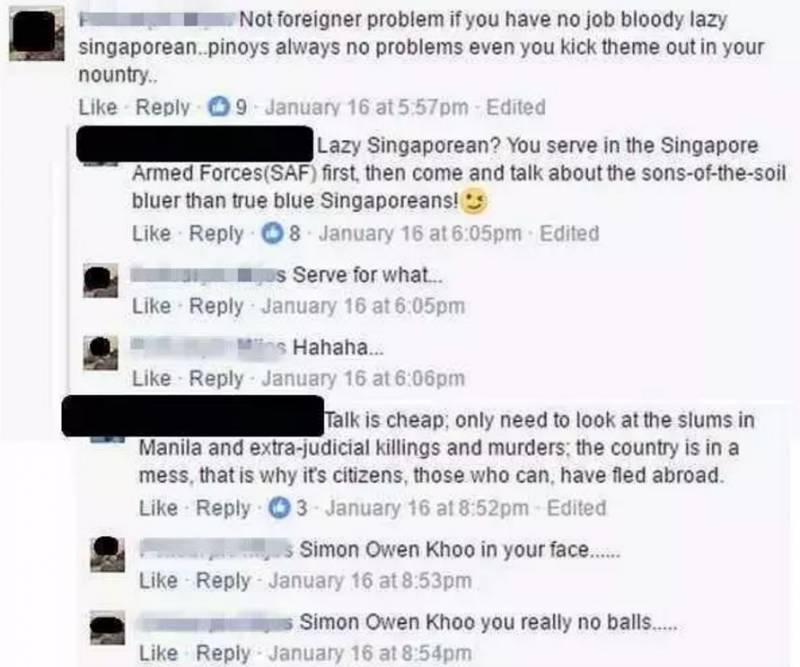The height and width of the screenshot is (667, 800).
Task: Open the 'January 16 at 5:57pm' timestamp
Action: pyautogui.click(x=366, y=107)
